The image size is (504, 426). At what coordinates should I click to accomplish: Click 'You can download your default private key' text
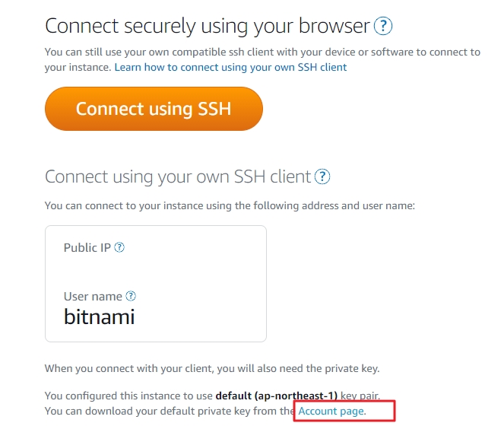click(x=169, y=411)
